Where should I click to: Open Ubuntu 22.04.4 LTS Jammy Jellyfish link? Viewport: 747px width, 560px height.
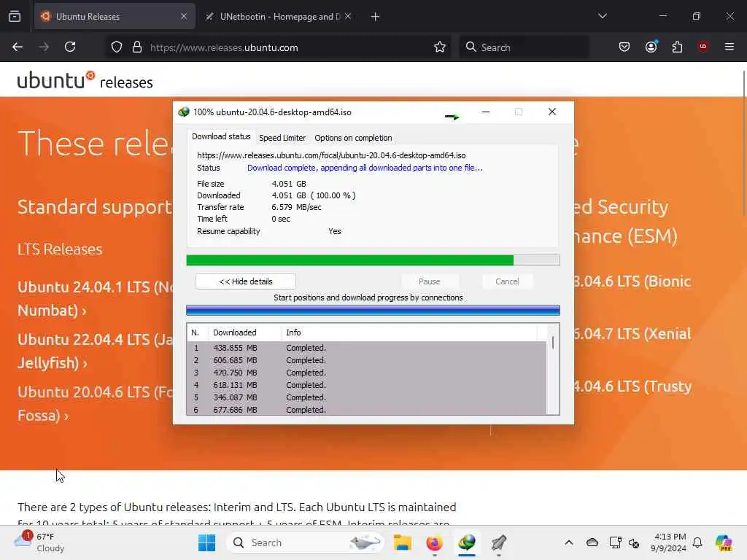click(x=96, y=351)
